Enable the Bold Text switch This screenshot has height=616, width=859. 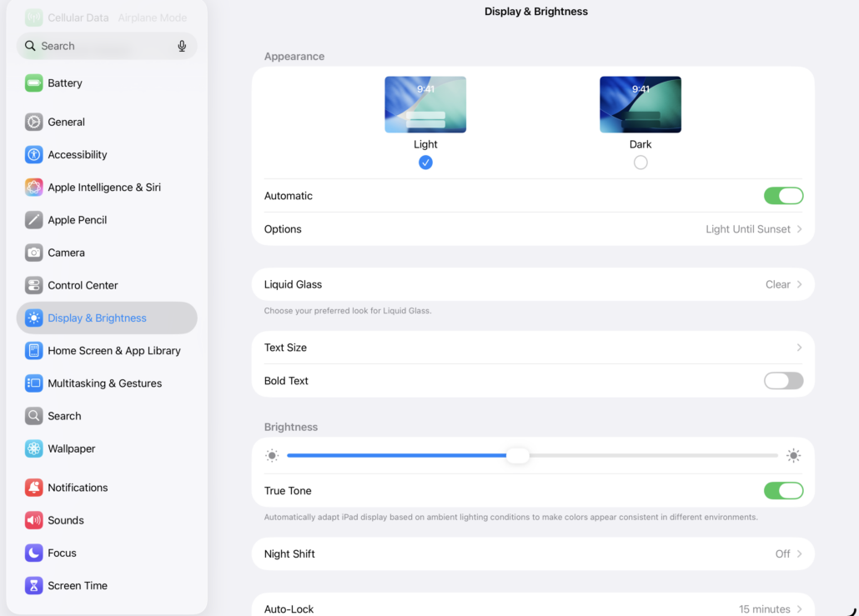tap(783, 381)
